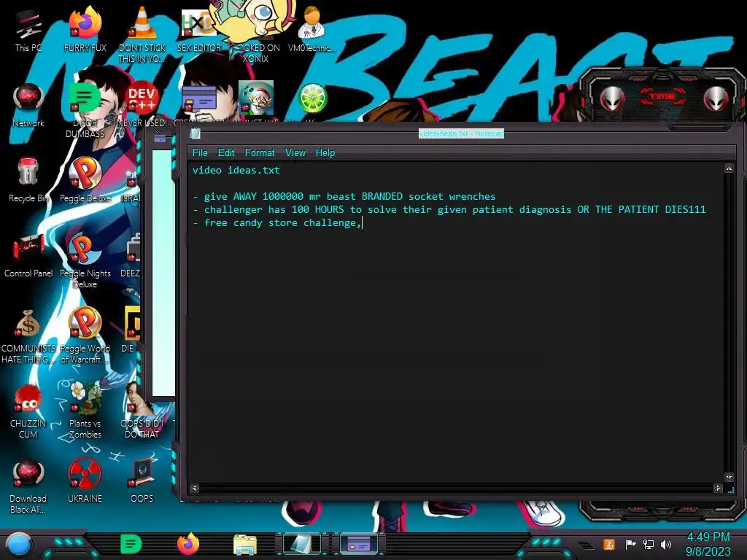Show hidden tray icons arrow
The image size is (747, 560).
tap(586, 545)
